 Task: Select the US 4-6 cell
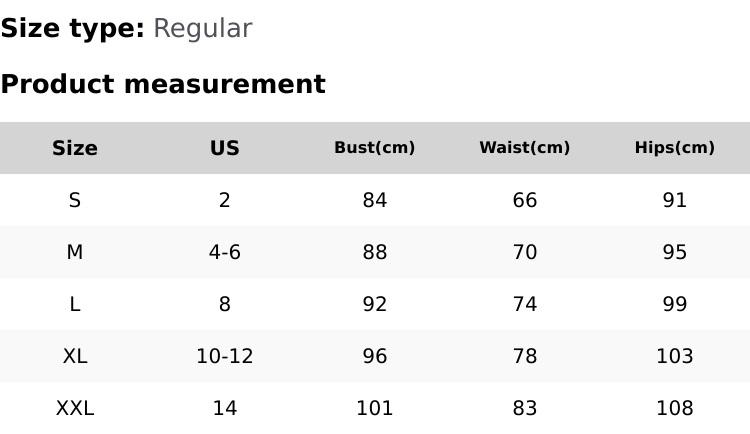pyautogui.click(x=225, y=252)
